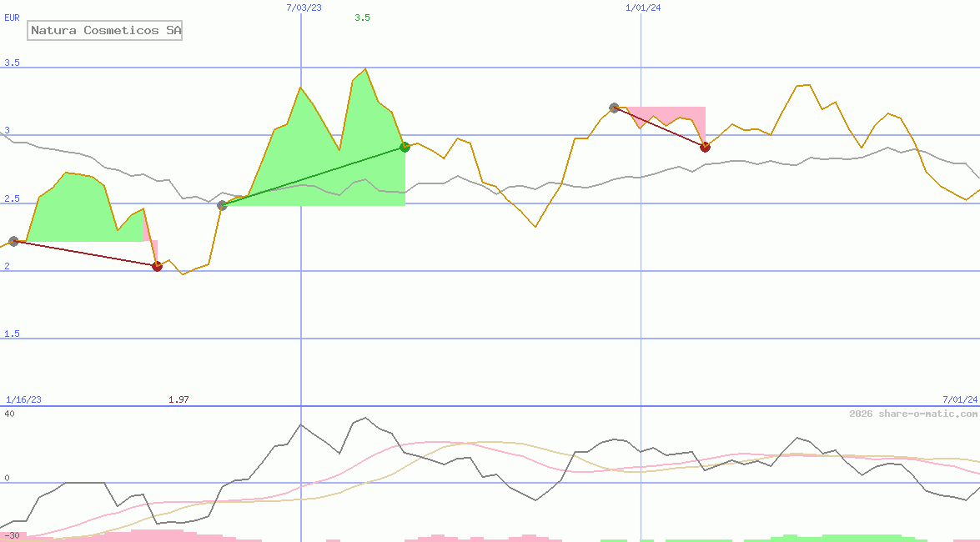Click the 1.5 price axis label
This screenshot has height=542, width=980.
coord(12,334)
